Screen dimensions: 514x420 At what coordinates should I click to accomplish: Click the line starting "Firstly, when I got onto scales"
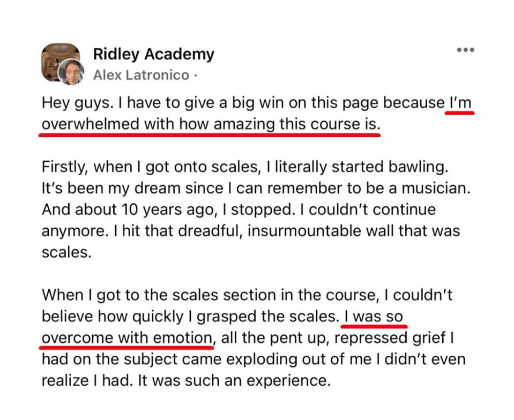tap(150, 167)
